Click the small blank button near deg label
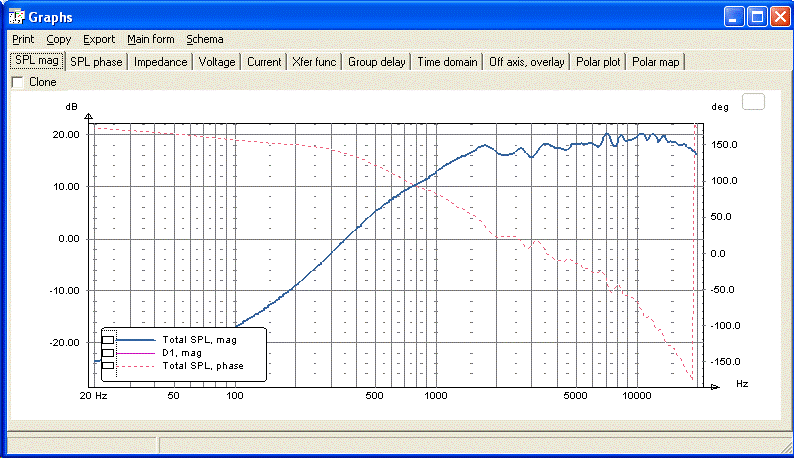 tap(753, 102)
